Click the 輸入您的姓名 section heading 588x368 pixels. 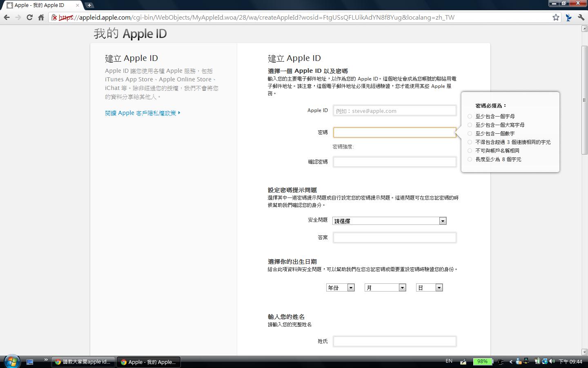coord(286,316)
